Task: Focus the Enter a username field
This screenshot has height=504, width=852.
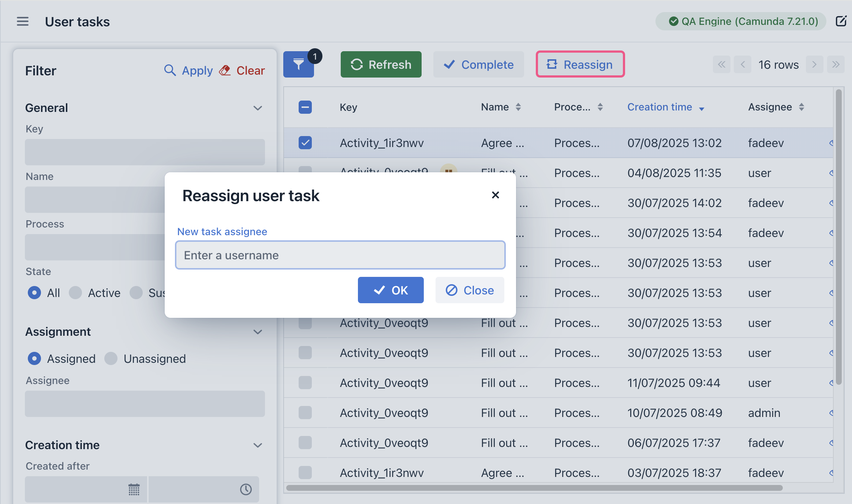Action: coord(340,255)
